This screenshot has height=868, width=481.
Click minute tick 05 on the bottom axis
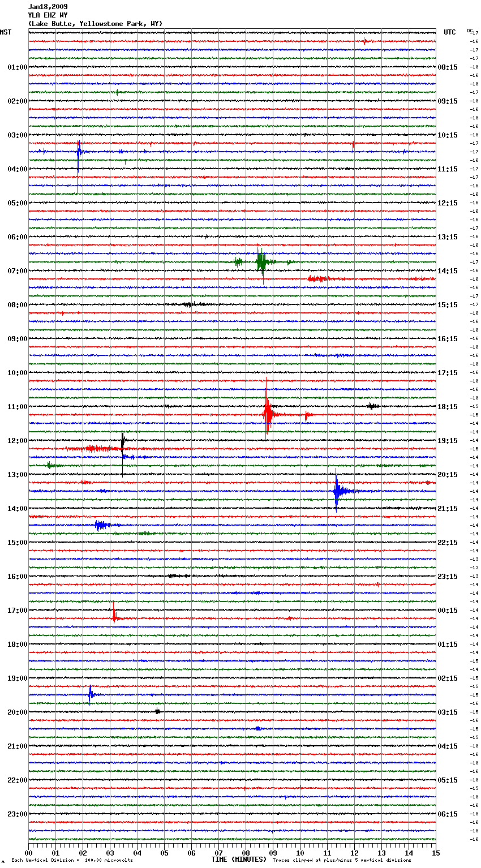164,853
